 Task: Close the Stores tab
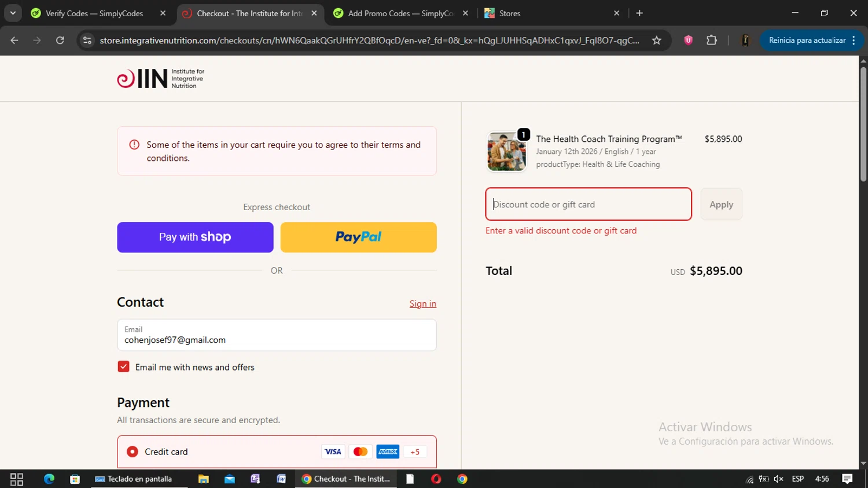point(616,13)
